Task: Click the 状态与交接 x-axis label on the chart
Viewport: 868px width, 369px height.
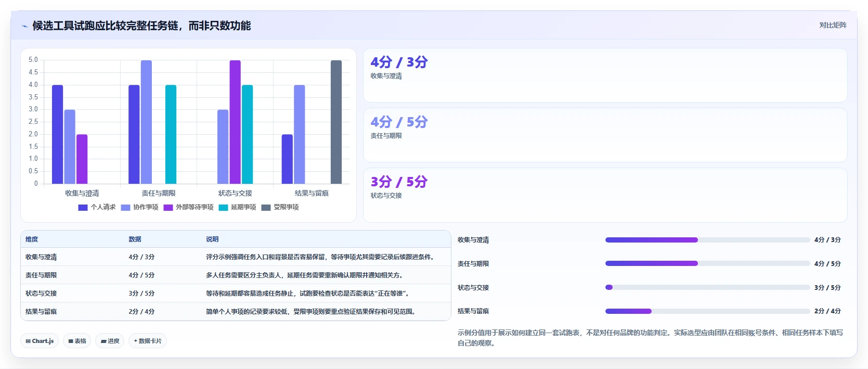Action: [235, 193]
